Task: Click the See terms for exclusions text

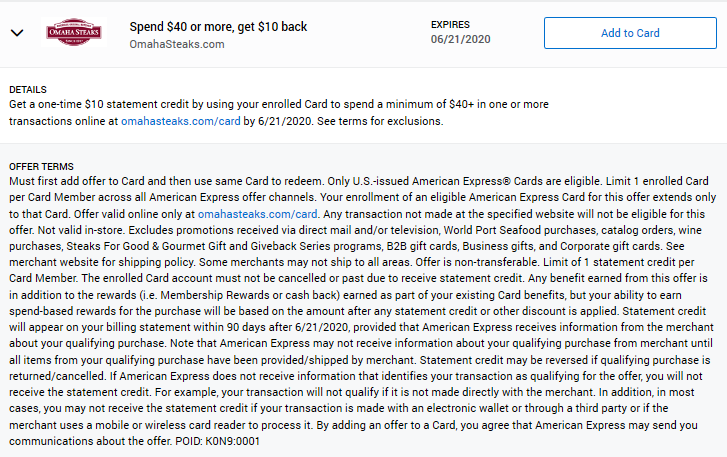Action: 380,121
